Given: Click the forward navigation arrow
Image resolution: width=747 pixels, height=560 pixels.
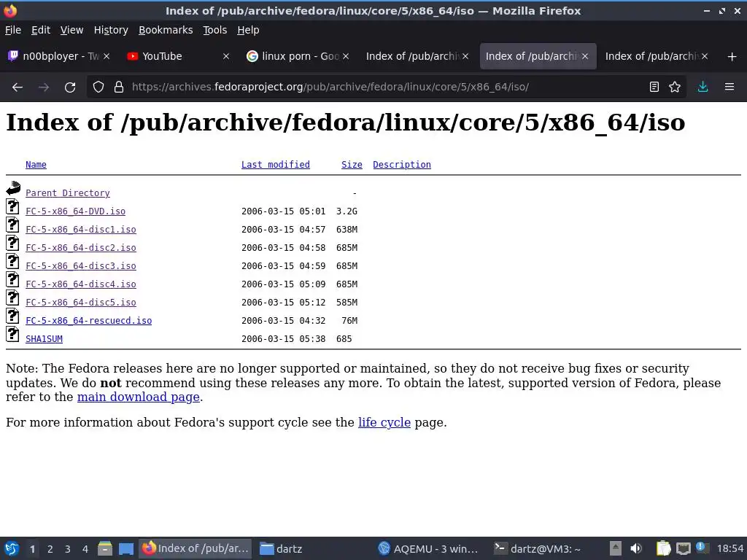Looking at the screenshot, I should point(44,87).
